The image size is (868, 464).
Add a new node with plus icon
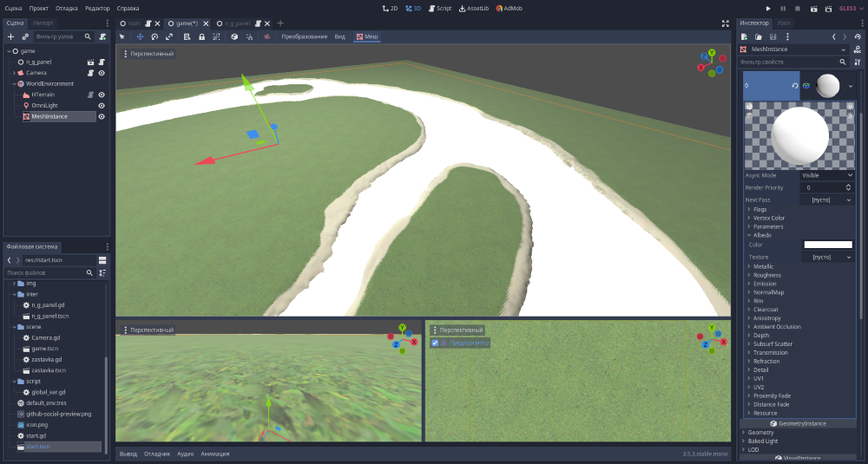tap(10, 37)
